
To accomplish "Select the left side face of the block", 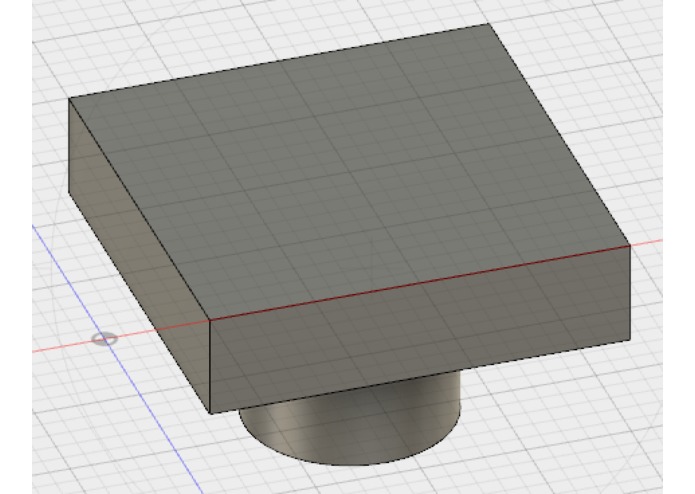I will tap(139, 255).
